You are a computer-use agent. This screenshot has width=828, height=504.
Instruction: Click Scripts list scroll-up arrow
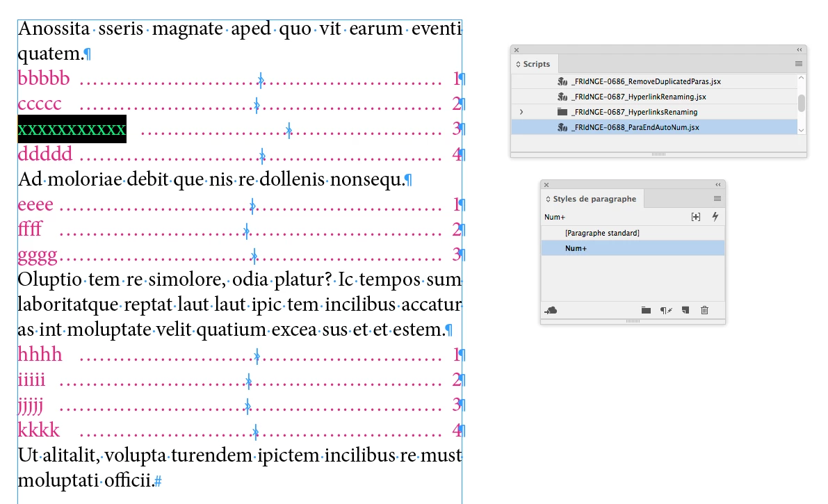tap(801, 78)
